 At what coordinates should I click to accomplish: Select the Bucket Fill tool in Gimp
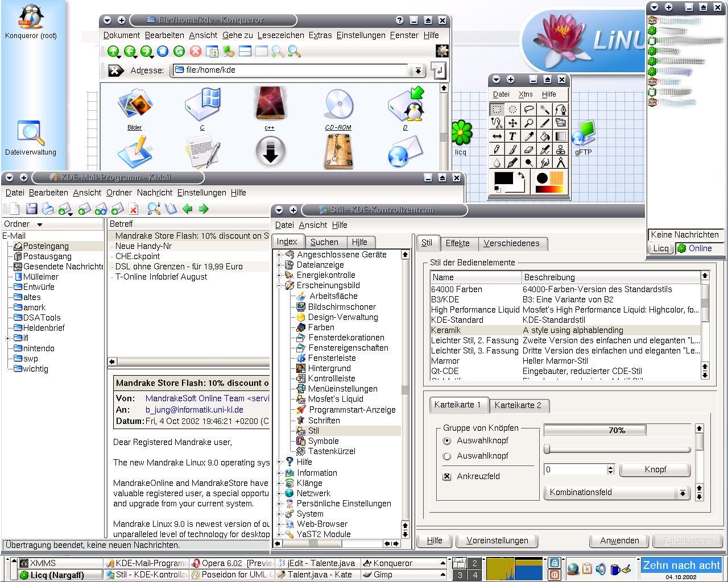(545, 136)
